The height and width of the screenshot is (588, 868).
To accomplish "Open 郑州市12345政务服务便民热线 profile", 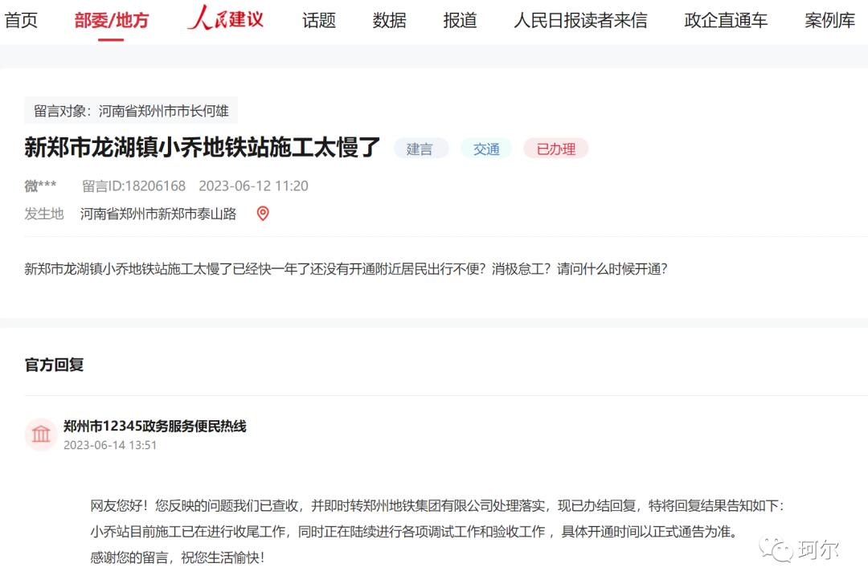I will coord(158,427).
